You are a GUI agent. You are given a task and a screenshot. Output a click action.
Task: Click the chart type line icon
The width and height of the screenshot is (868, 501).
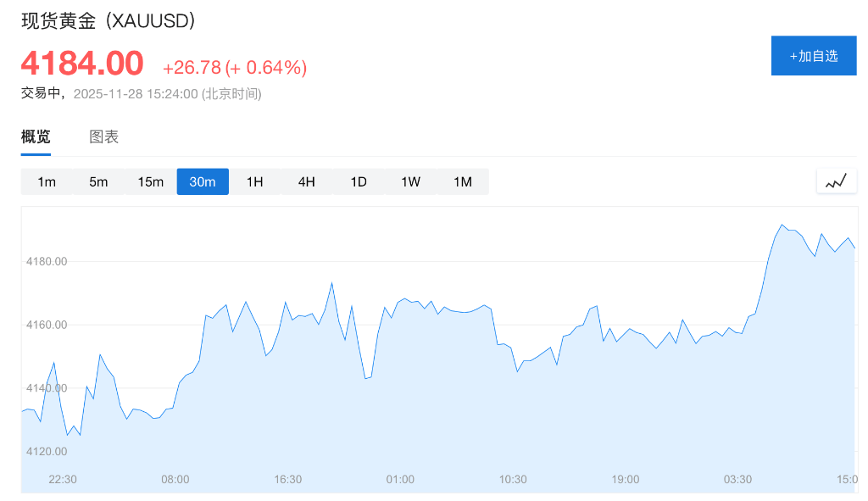(836, 181)
